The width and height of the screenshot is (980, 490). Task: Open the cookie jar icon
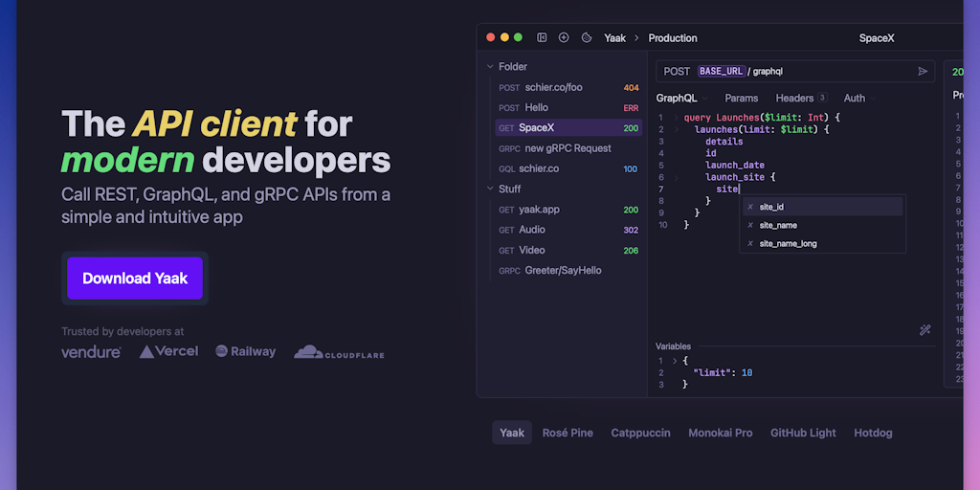pyautogui.click(x=587, y=37)
